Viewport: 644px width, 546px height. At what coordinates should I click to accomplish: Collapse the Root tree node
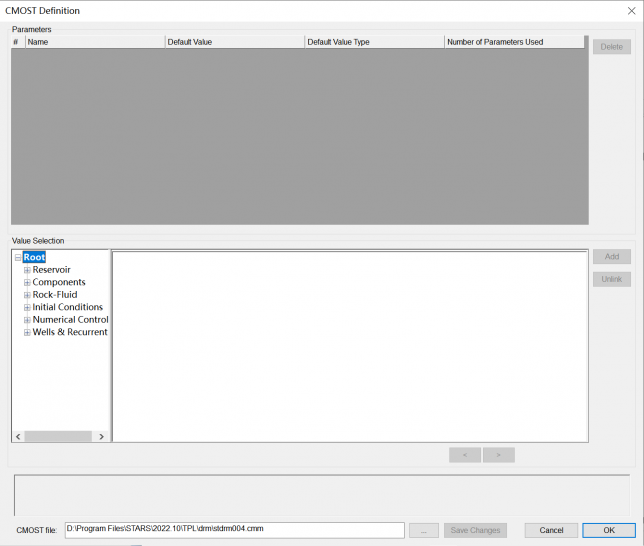click(18, 258)
